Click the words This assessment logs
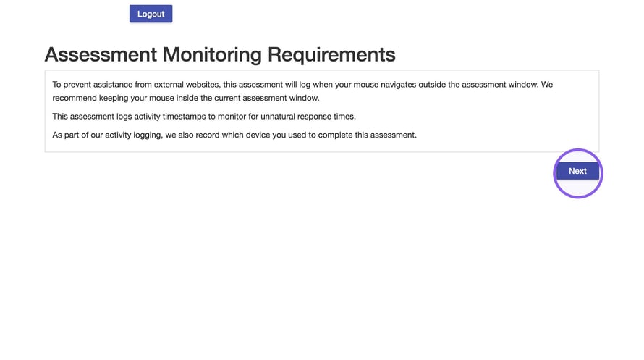This screenshot has height=360, width=644. [x=92, y=117]
